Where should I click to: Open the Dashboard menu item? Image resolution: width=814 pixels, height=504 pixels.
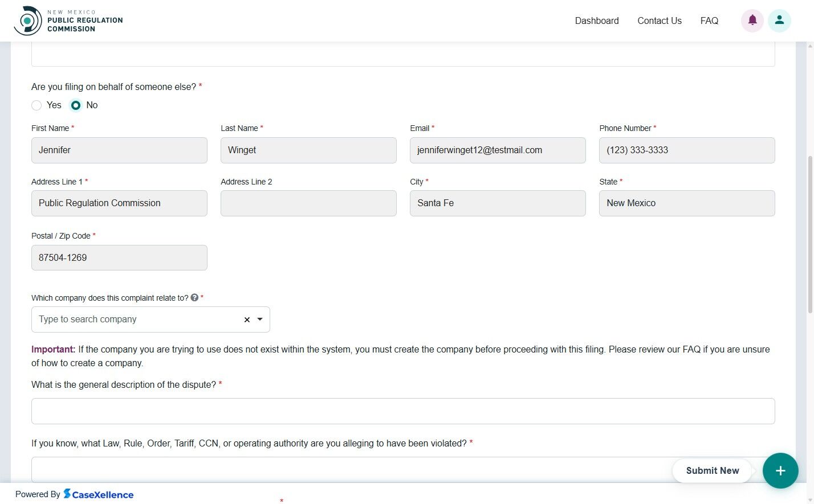coord(597,21)
